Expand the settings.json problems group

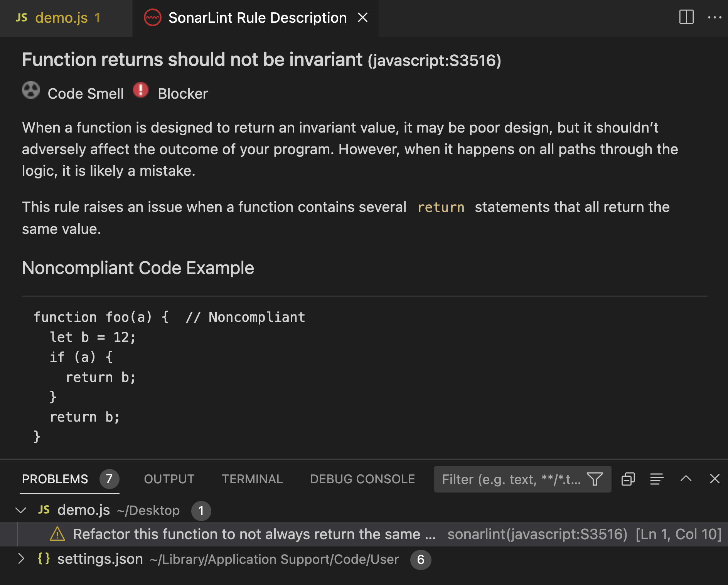pyautogui.click(x=21, y=559)
